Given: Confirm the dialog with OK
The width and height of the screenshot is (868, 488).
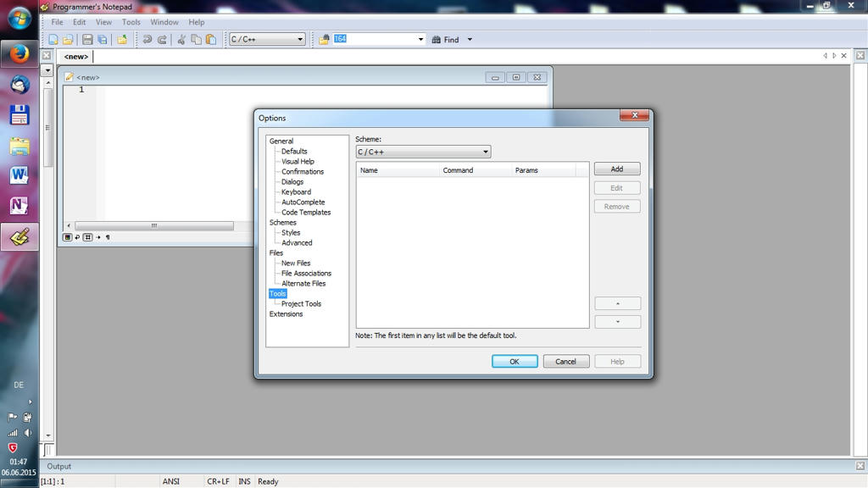Looking at the screenshot, I should (515, 361).
